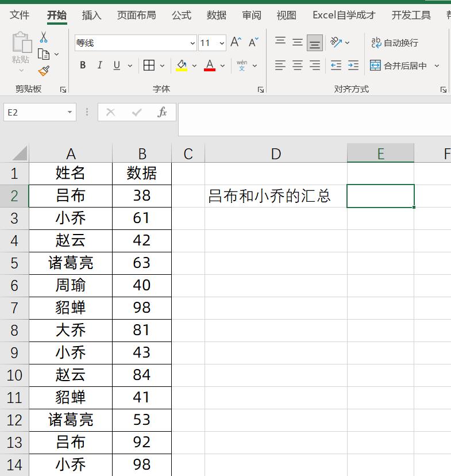Switch to the 页面布局 tab
The height and width of the screenshot is (476, 451).
pyautogui.click(x=137, y=15)
